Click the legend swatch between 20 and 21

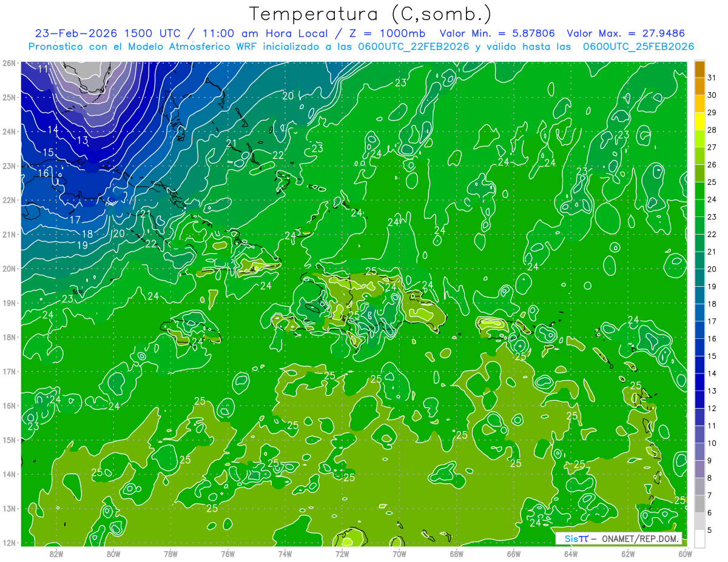click(699, 261)
